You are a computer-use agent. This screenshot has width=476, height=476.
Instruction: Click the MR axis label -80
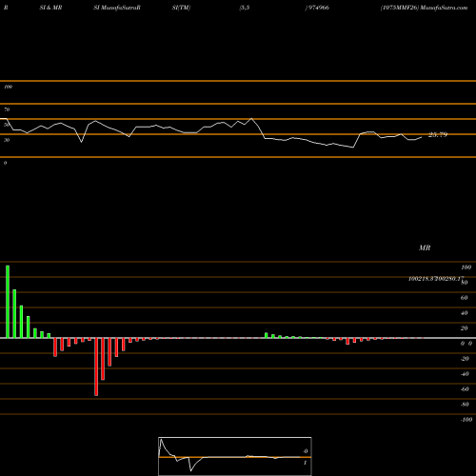click(465, 405)
